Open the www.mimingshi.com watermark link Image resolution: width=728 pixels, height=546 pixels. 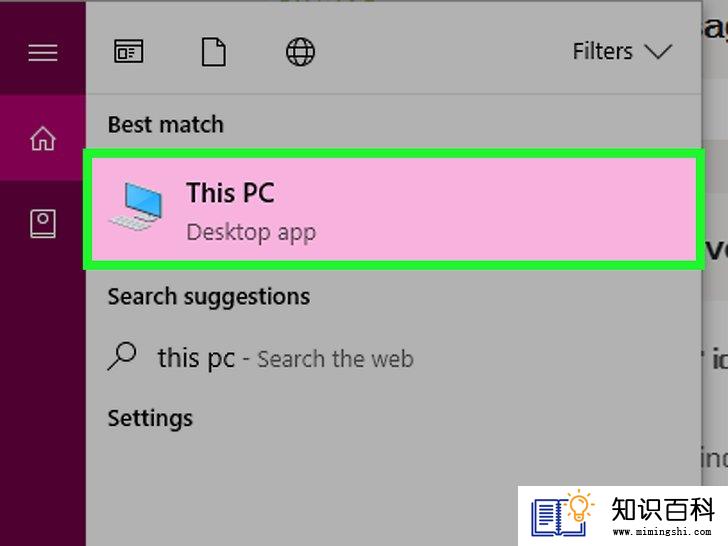[662, 532]
